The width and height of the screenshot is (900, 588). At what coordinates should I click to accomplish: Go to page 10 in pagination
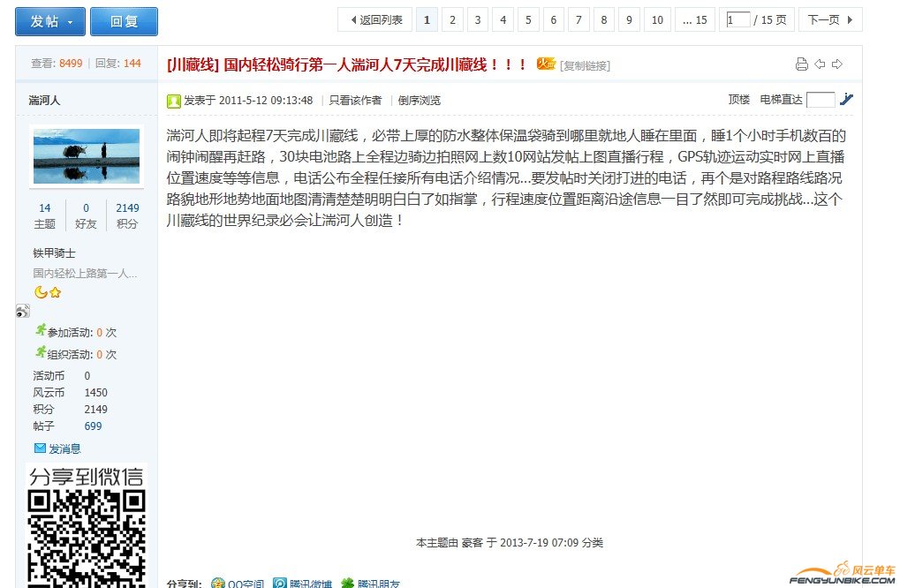(657, 19)
